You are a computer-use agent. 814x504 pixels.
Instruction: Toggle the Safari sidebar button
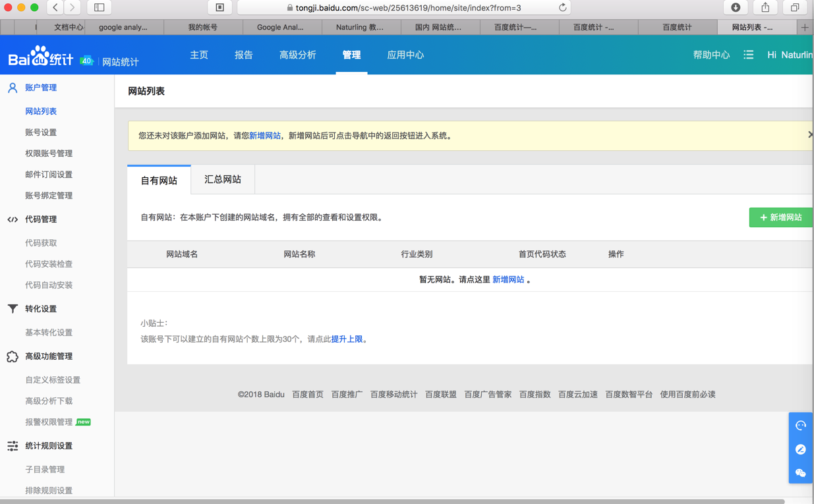[100, 7]
